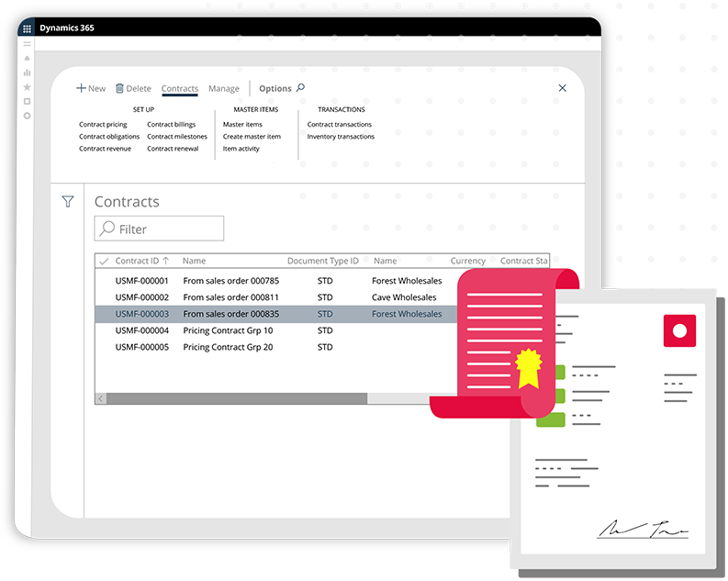
Task: Close the Contracts form with X
Action: coord(562,88)
